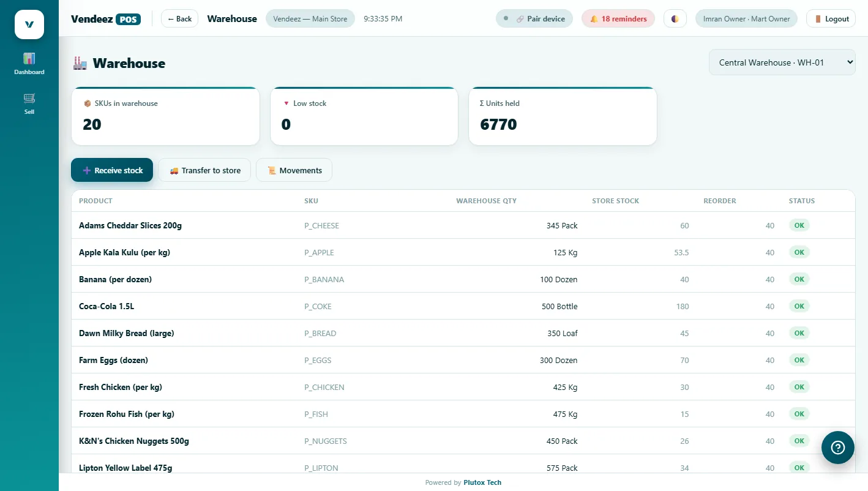Image resolution: width=868 pixels, height=491 pixels.
Task: Select Dawn Milky Bread (large)
Action: click(126, 333)
